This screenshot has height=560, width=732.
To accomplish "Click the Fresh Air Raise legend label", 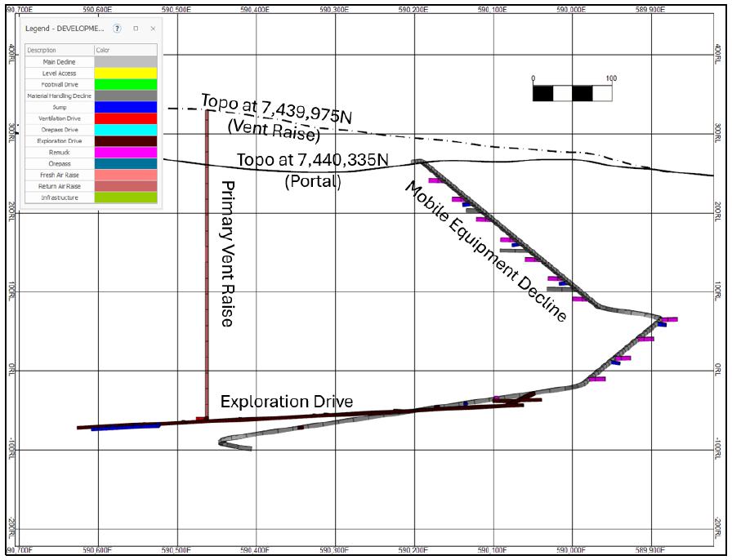I will point(60,175).
